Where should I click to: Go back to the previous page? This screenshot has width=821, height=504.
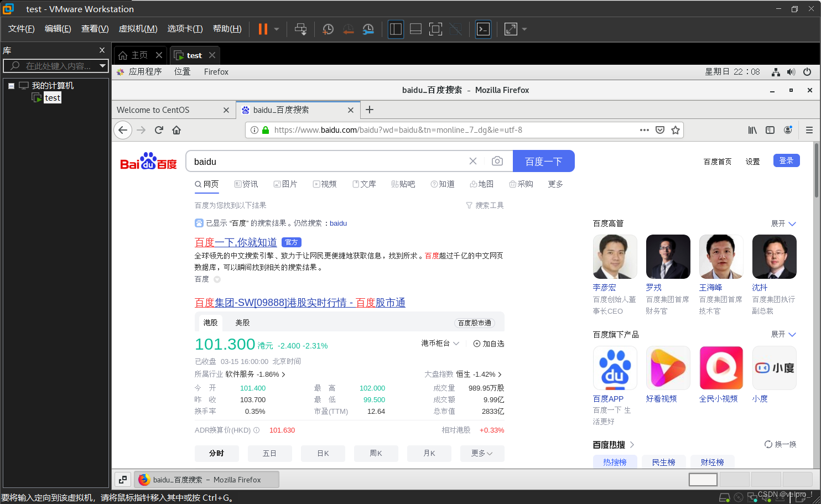click(123, 130)
